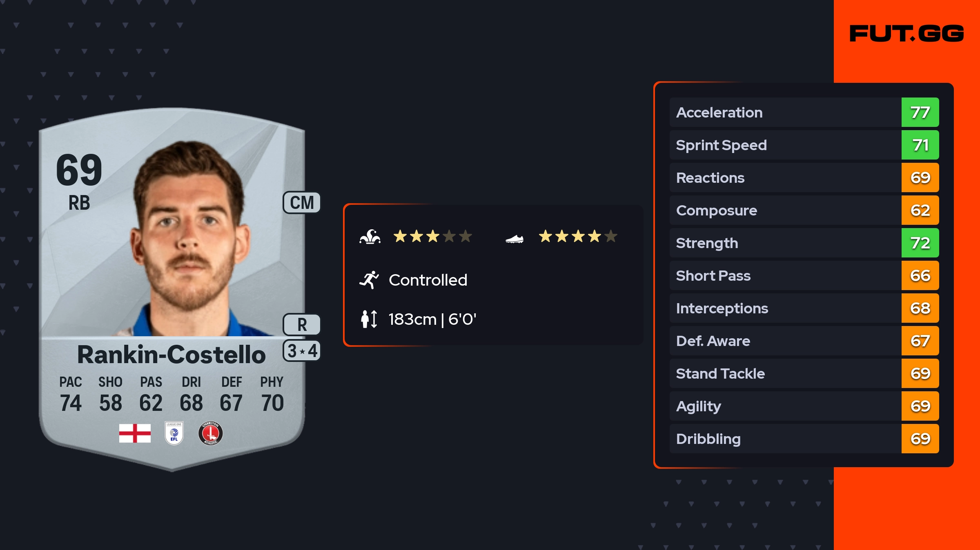Select the Sprint Speed stat row

click(785, 145)
